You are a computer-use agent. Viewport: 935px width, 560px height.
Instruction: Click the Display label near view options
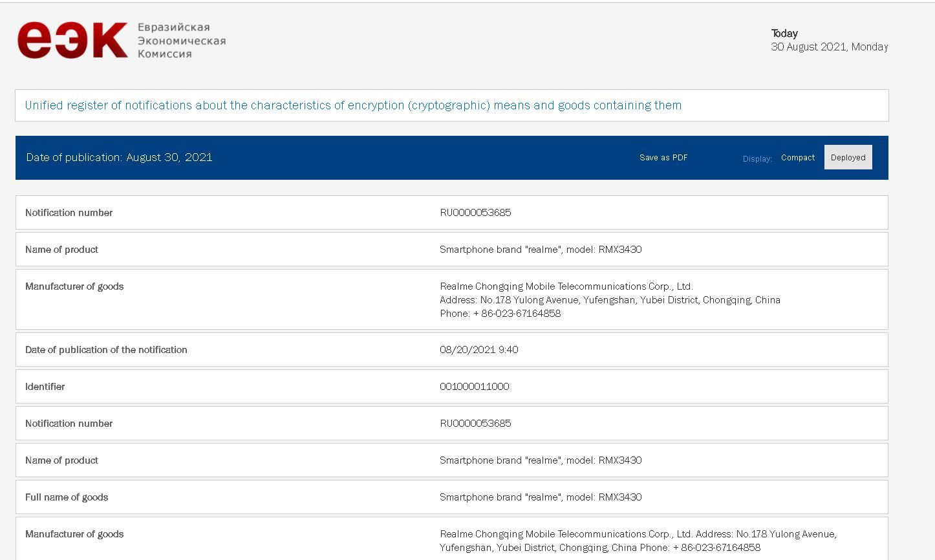tap(757, 158)
